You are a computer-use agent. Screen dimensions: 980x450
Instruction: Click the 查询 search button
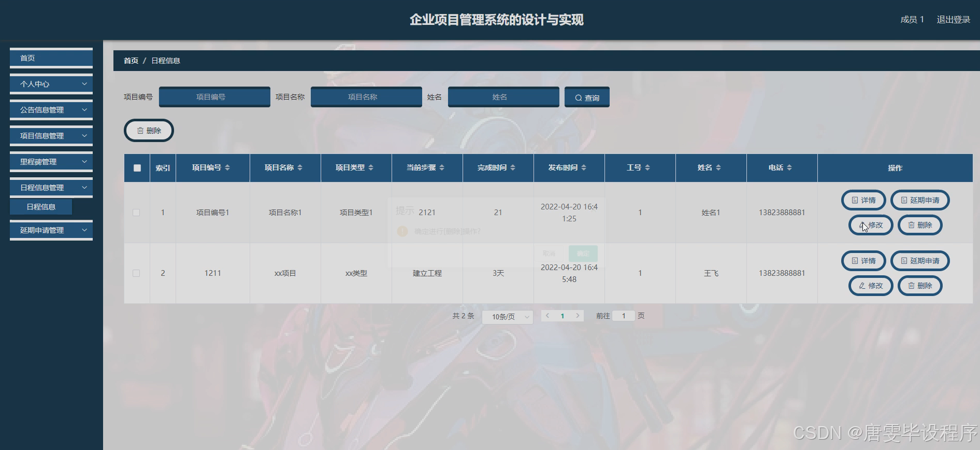click(x=587, y=97)
